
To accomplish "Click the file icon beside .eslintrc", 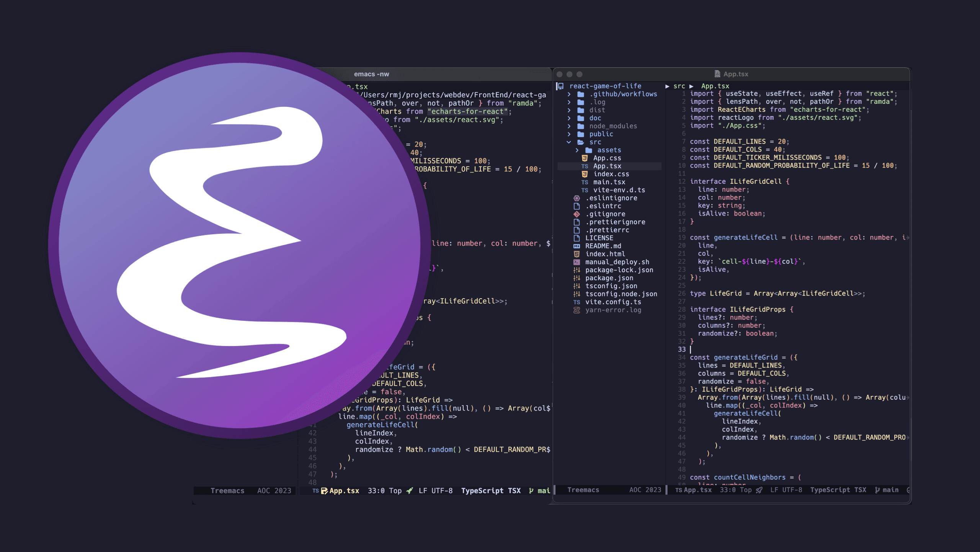I will pyautogui.click(x=577, y=206).
